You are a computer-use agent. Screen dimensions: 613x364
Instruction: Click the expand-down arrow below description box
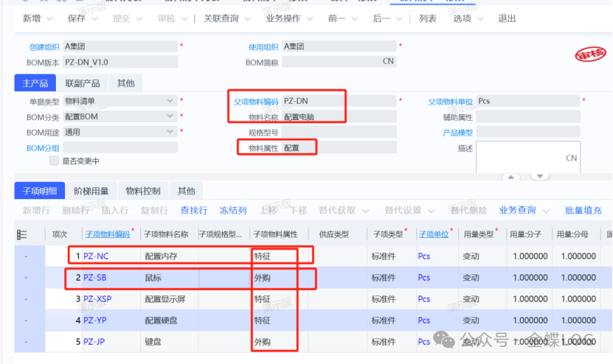[541, 177]
